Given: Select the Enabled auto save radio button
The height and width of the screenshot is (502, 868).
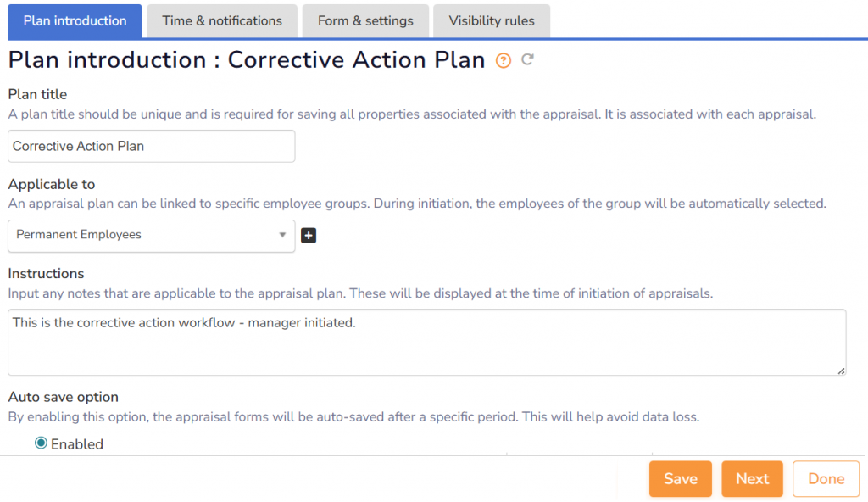Looking at the screenshot, I should [41, 443].
